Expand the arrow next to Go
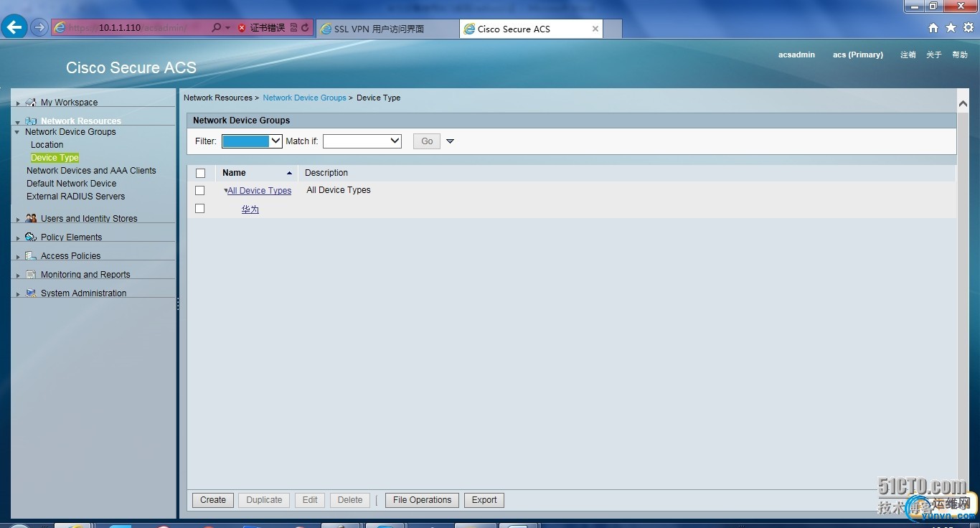This screenshot has height=528, width=980. pos(451,141)
